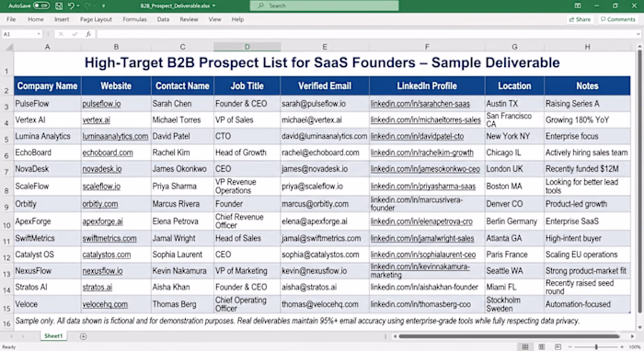Select cell 'david@luminaanalytics.com'
Image resolution: width=644 pixels, height=351 pixels.
[325, 136]
